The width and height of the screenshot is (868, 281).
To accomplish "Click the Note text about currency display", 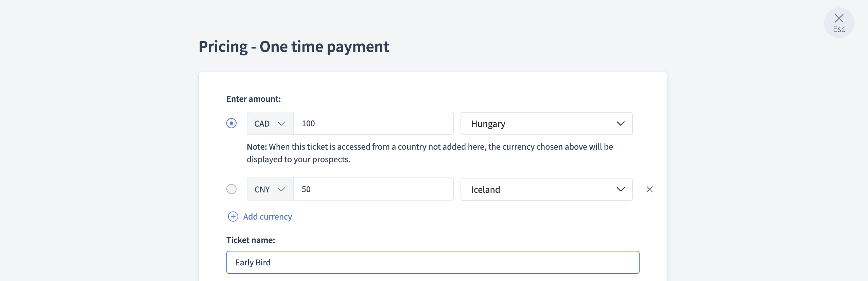I will click(x=430, y=153).
